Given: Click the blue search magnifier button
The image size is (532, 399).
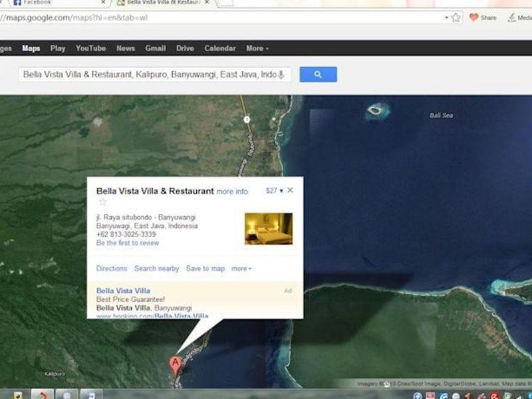Looking at the screenshot, I should point(318,74).
